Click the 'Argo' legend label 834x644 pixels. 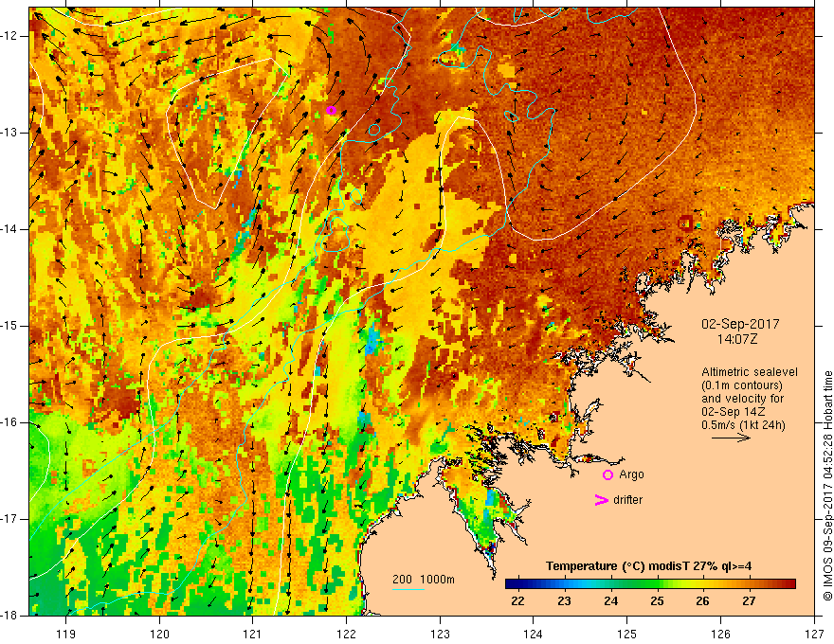(631, 474)
